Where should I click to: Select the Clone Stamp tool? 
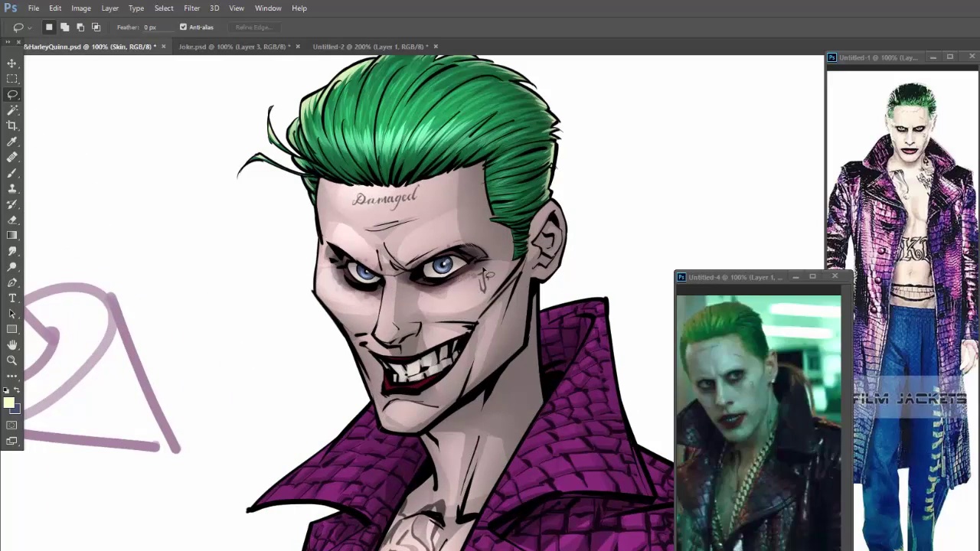pos(12,188)
